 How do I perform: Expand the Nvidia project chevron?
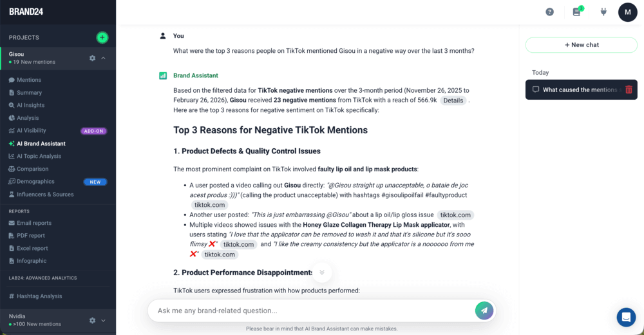(x=104, y=320)
